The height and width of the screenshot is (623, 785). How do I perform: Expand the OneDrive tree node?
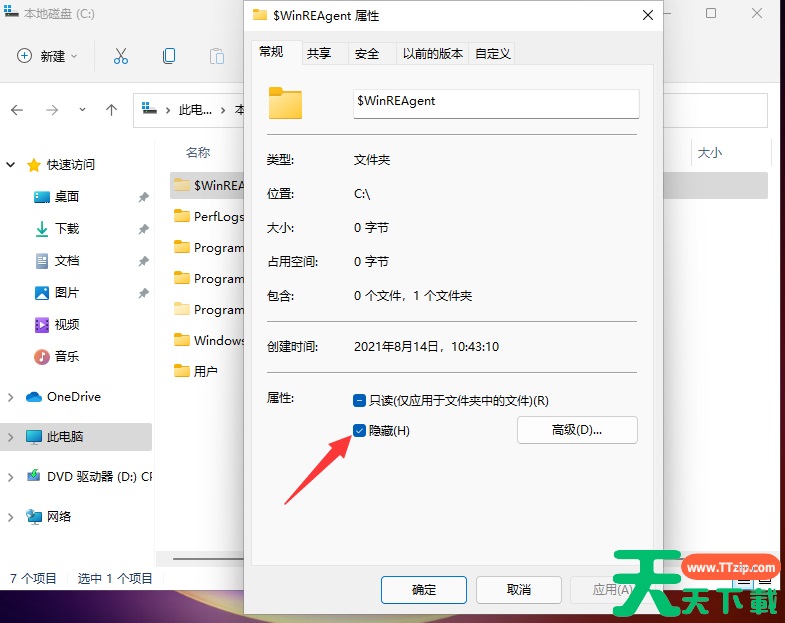point(11,397)
